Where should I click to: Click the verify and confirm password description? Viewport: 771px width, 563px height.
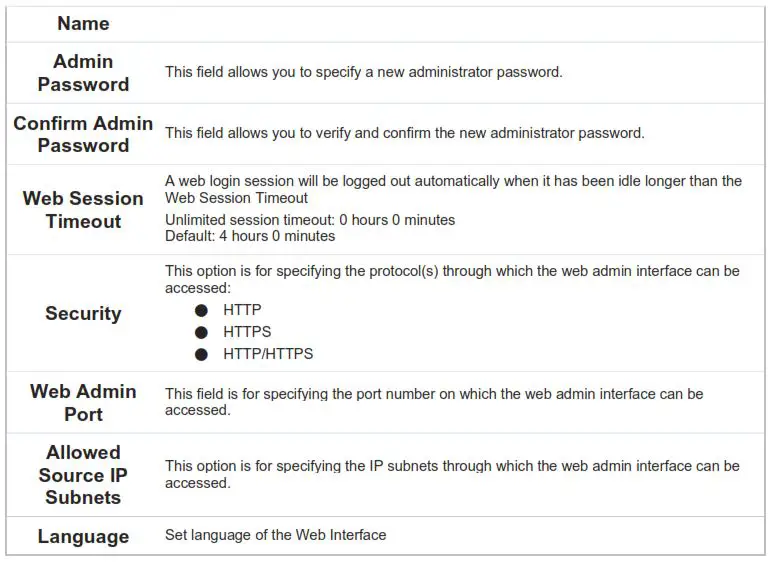pyautogui.click(x=404, y=133)
